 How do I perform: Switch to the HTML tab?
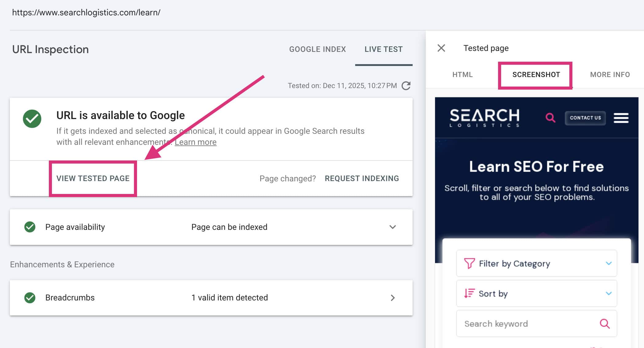[x=462, y=75]
